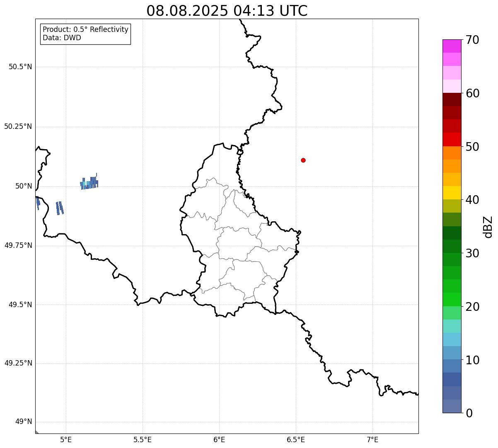Click the 50°N latitude label

point(24,186)
